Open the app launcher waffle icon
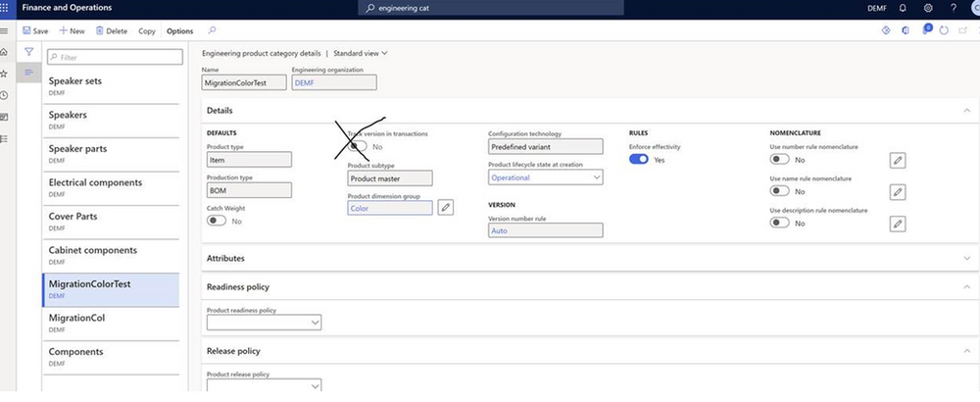Screen dimensions: 980x402 tap(4, 8)
